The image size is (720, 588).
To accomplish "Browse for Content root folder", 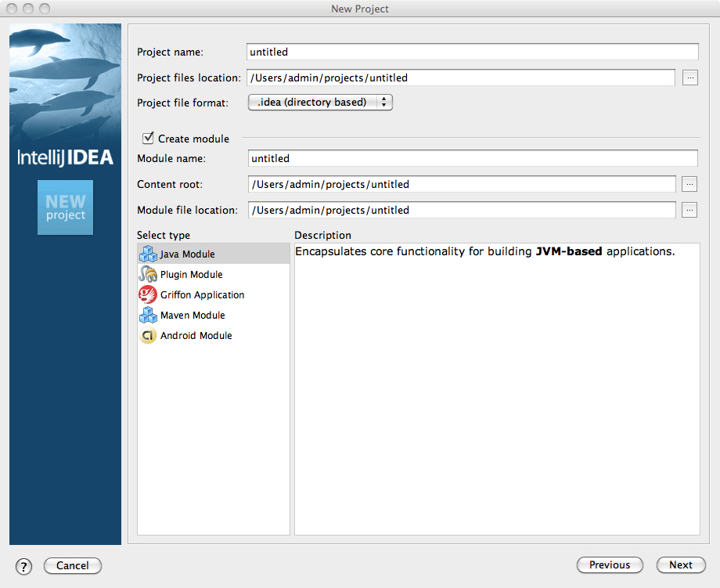I will tap(689, 184).
